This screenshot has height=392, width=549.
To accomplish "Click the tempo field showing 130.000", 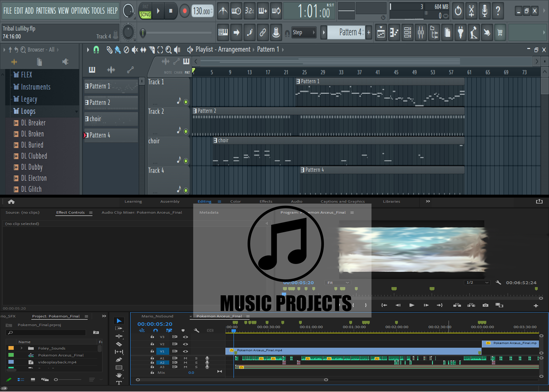I will coord(202,11).
